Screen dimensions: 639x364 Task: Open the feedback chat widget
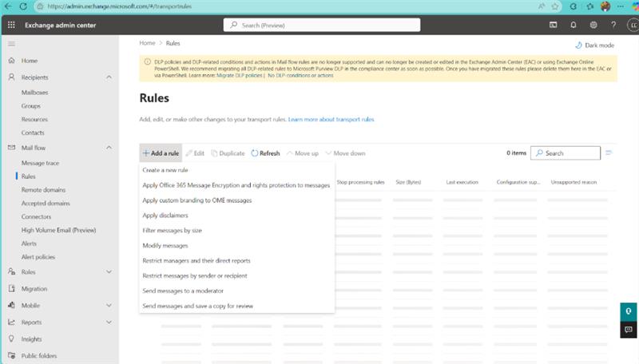point(629,330)
